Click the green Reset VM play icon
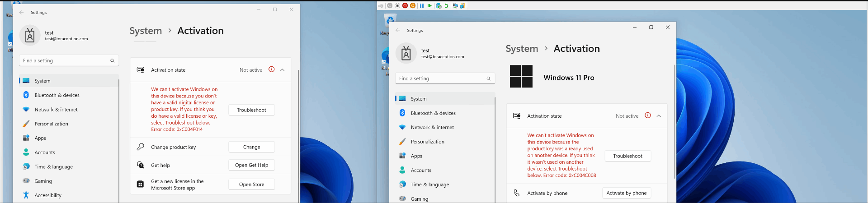This screenshot has width=868, height=203. [429, 5]
